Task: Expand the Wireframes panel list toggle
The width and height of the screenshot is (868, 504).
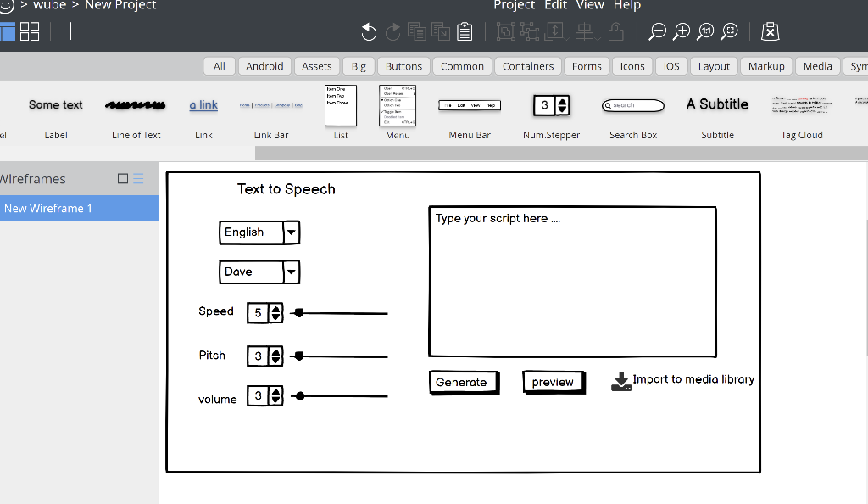Action: coord(137,178)
